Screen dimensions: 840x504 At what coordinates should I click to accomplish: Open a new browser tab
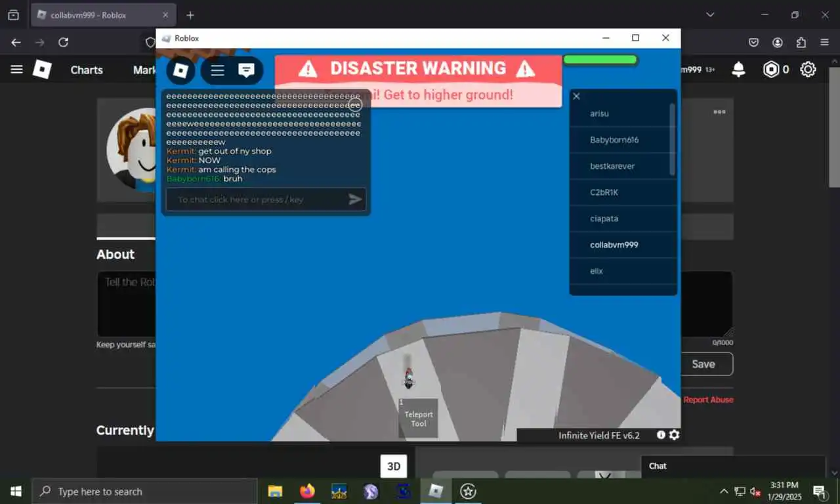pos(190,15)
